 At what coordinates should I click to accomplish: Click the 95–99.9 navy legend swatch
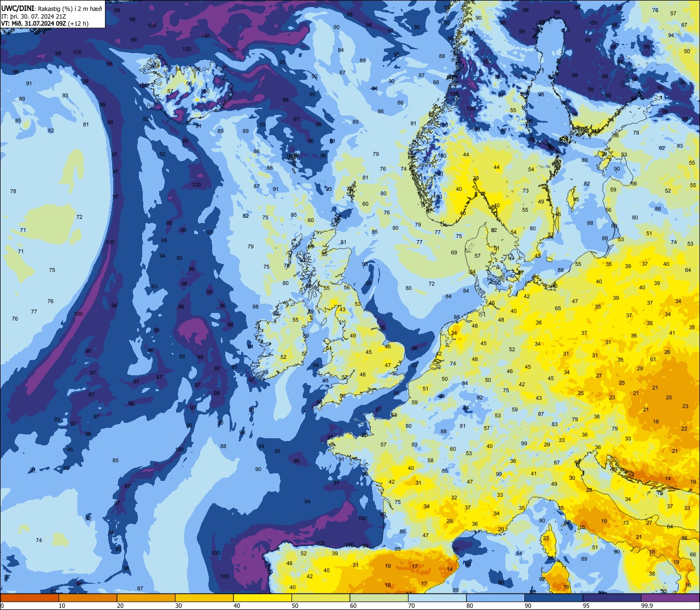pos(612,597)
